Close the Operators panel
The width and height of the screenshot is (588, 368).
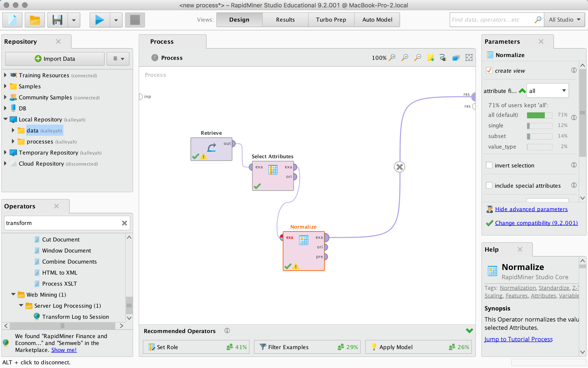pyautogui.click(x=57, y=206)
